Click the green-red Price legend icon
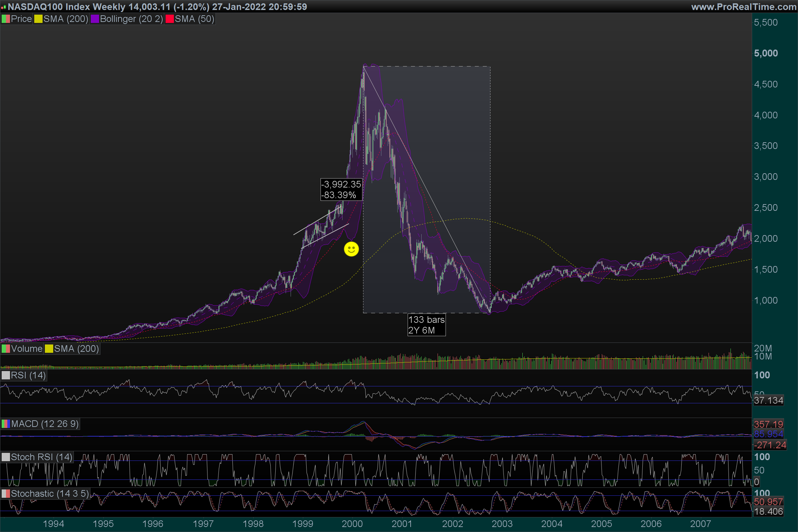The height and width of the screenshot is (532, 798). click(x=6, y=19)
